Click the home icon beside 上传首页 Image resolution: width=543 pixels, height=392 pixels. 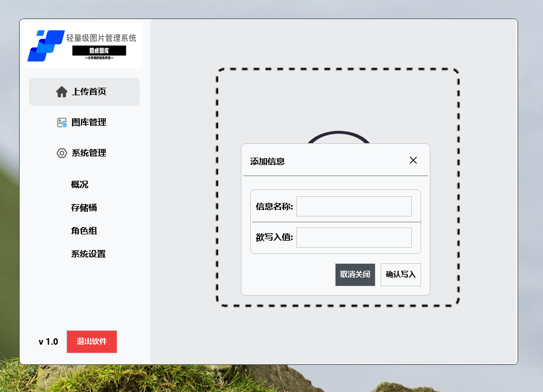click(x=62, y=92)
